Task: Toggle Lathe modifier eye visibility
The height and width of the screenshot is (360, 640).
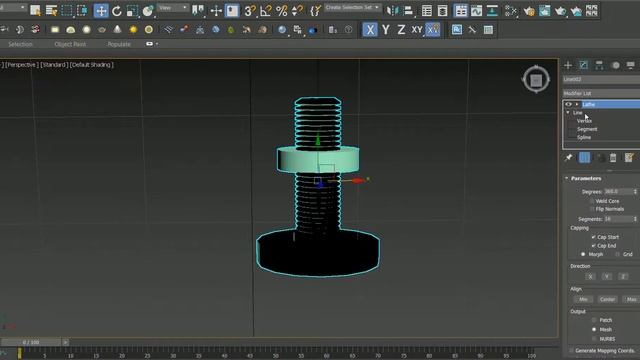Action: click(568, 104)
